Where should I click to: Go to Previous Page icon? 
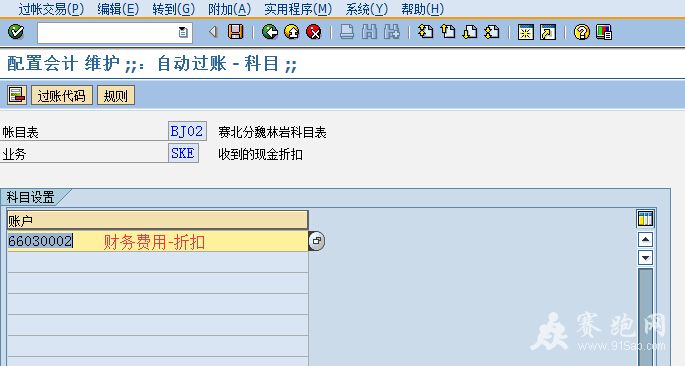[x=448, y=32]
